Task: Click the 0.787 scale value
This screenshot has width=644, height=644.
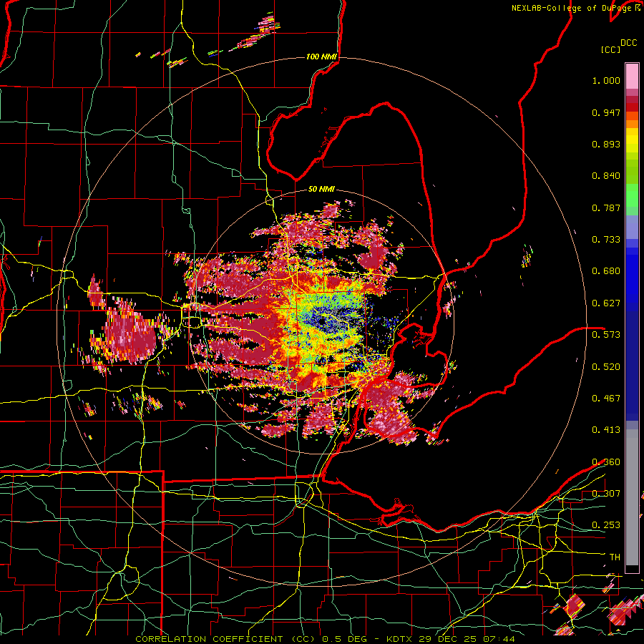Action: (x=606, y=208)
